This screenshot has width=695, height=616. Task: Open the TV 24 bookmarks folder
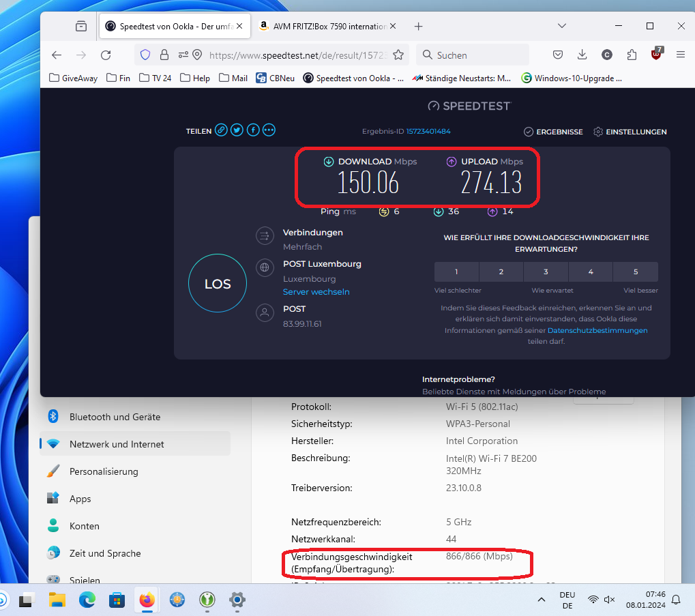(155, 78)
